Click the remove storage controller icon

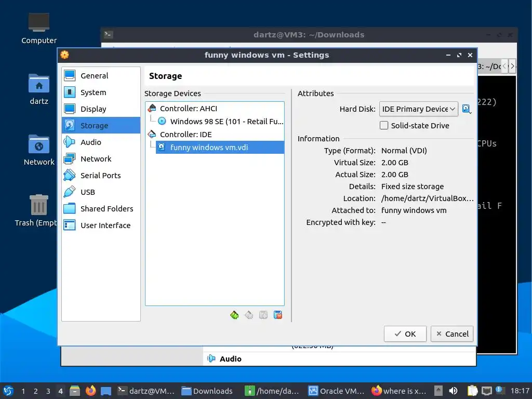tap(249, 315)
